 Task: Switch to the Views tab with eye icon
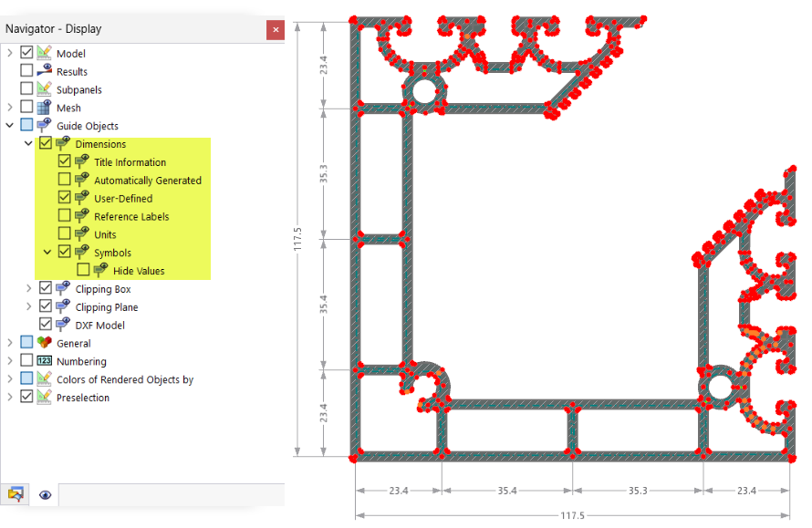pyautogui.click(x=46, y=494)
